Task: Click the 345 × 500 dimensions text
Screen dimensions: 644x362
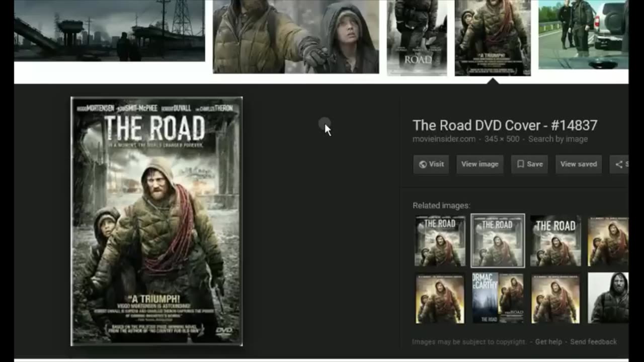Action: pyautogui.click(x=502, y=139)
